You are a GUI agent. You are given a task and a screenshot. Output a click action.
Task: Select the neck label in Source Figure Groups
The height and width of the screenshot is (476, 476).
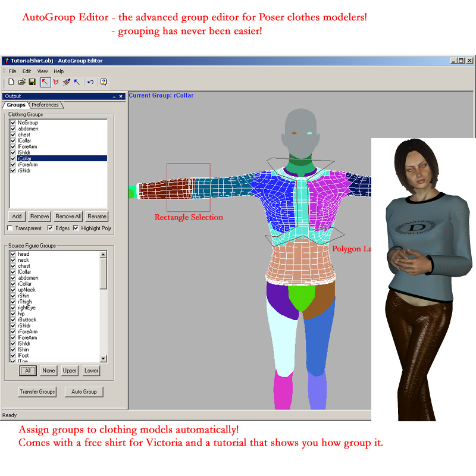[x=23, y=260]
